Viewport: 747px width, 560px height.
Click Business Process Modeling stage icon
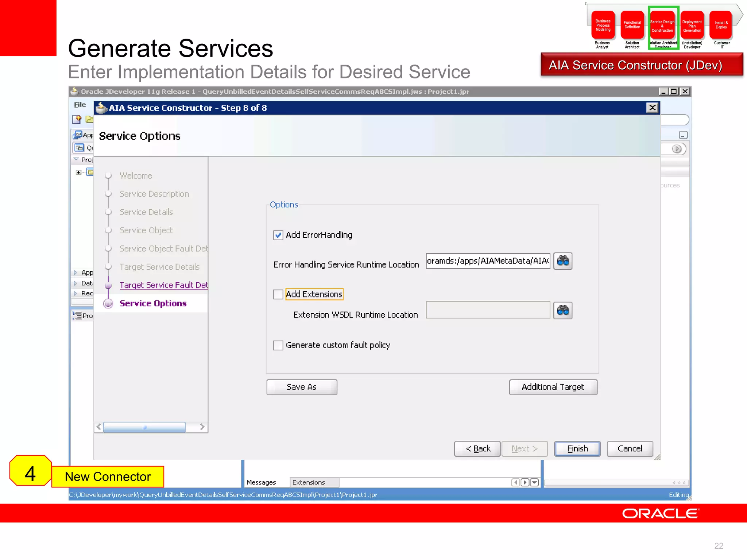tap(603, 25)
